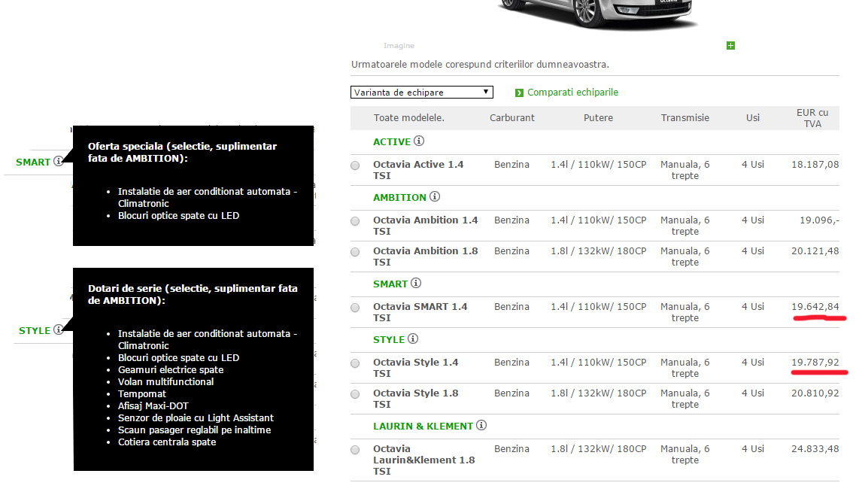Click the Toate modelele. column header

(408, 118)
